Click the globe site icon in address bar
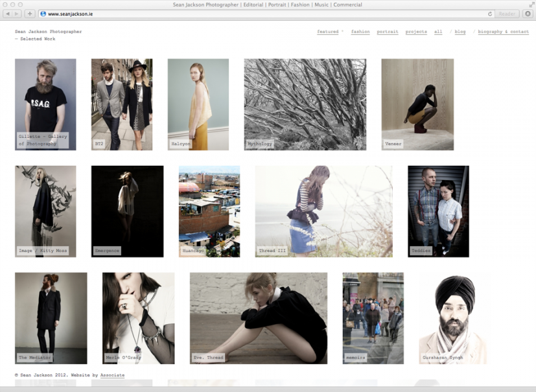This screenshot has height=392, width=536. pos(43,14)
